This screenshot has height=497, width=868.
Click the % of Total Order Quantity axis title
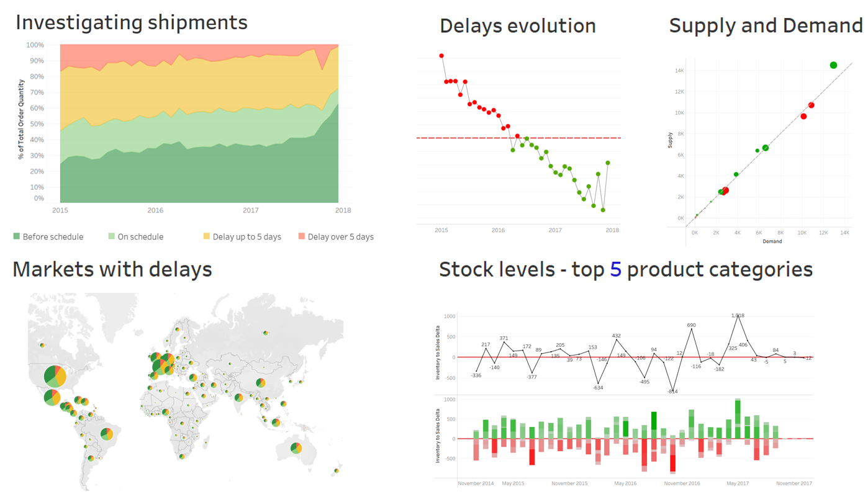[x=21, y=119]
